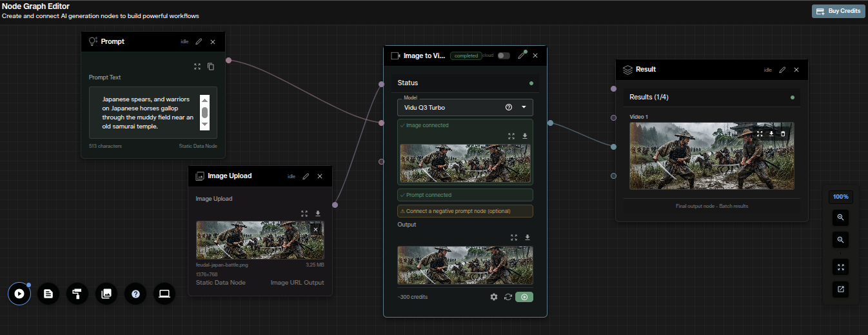This screenshot has width=868, height=335.
Task: Edit the Prompt node with pencil icon
Action: tap(199, 41)
